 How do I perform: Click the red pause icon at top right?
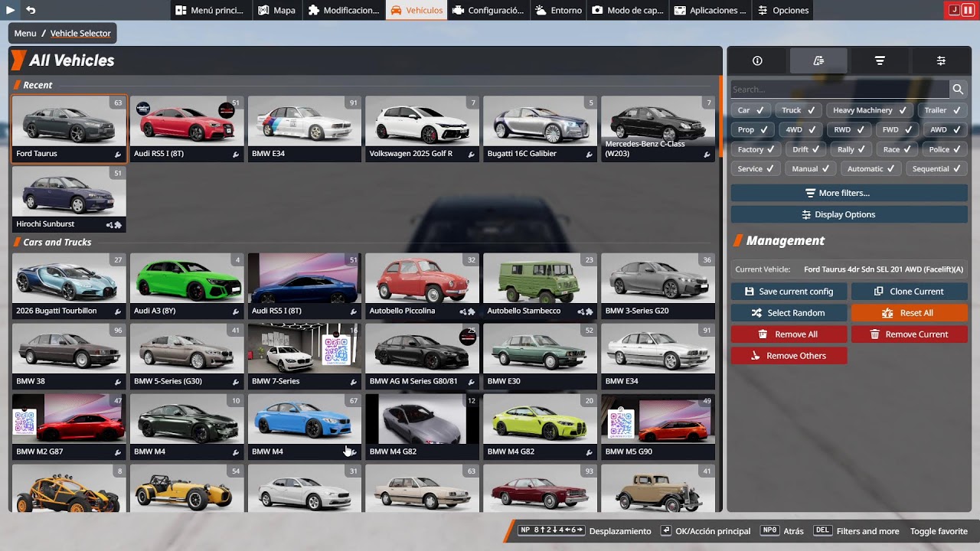click(968, 10)
